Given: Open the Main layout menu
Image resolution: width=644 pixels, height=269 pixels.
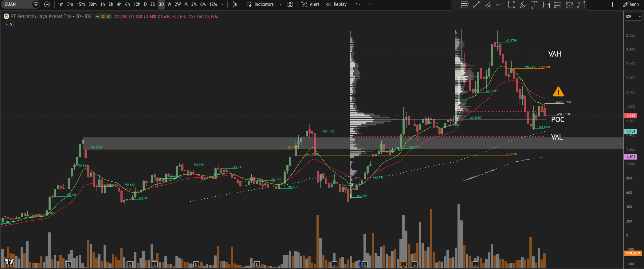Looking at the screenshot, I should pos(631,4).
